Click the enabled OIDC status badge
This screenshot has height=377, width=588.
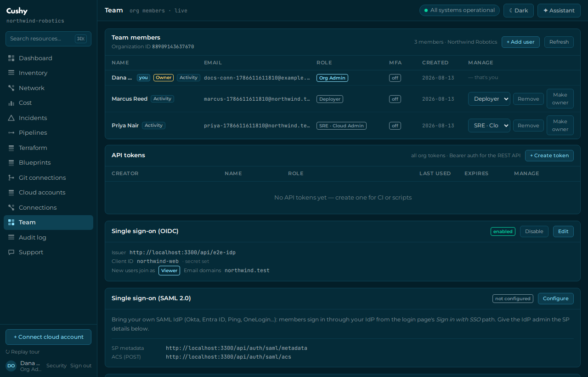tap(503, 231)
